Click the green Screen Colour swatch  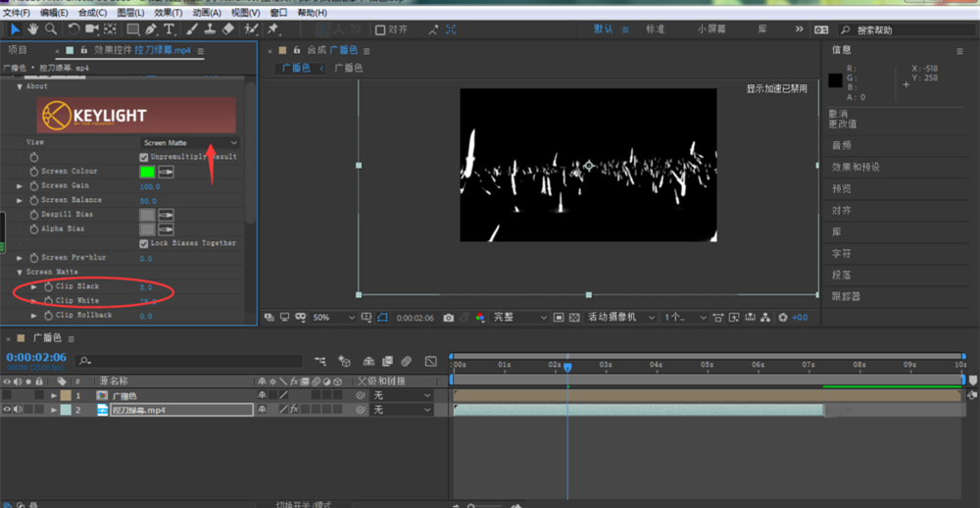(147, 172)
